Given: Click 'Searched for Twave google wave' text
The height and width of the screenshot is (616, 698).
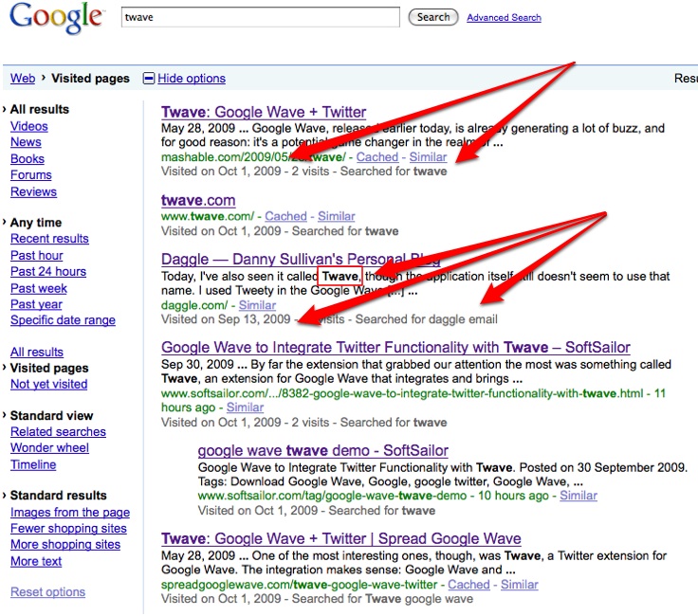Looking at the screenshot, I should pos(382,599).
